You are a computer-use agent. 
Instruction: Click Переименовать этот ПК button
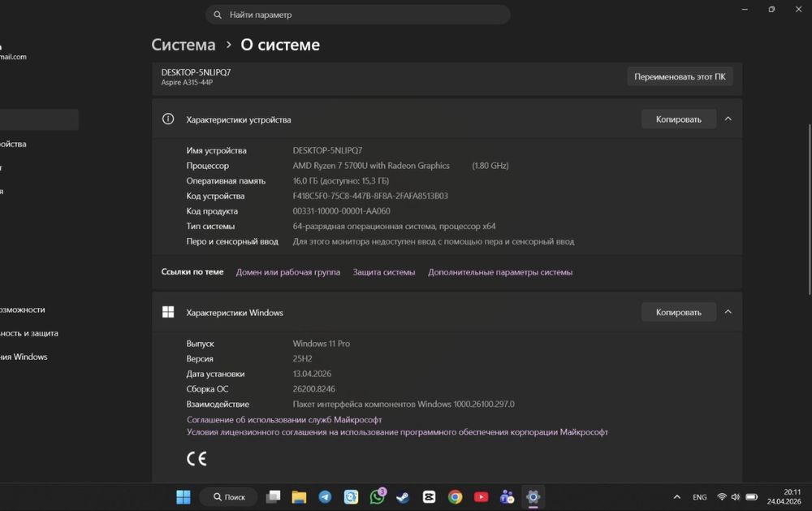click(680, 76)
